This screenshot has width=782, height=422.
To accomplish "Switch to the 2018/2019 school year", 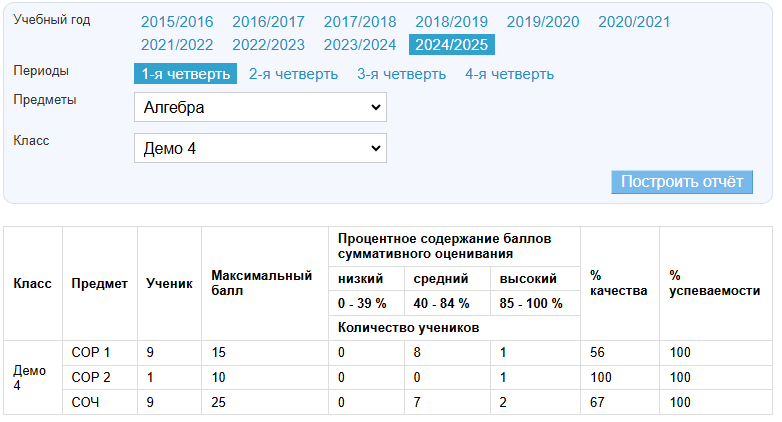I will point(451,22).
